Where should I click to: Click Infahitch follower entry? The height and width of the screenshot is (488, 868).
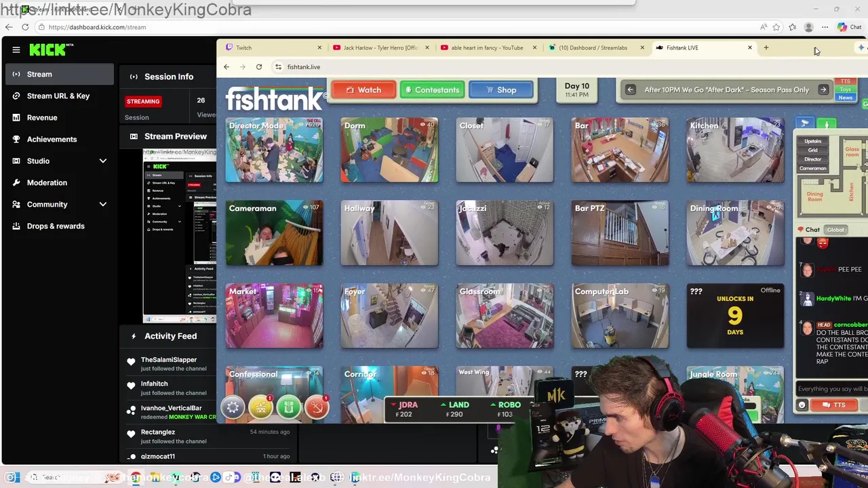click(172, 388)
